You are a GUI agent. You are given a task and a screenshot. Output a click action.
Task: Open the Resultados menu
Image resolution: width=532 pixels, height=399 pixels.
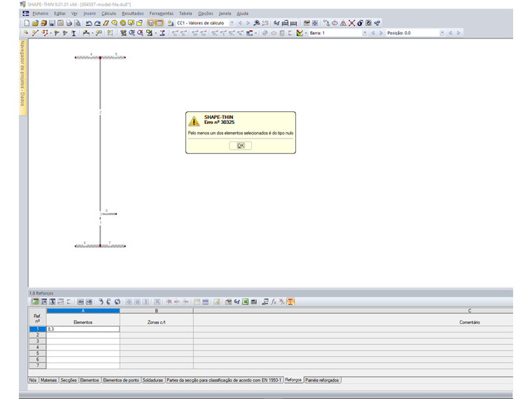point(132,13)
